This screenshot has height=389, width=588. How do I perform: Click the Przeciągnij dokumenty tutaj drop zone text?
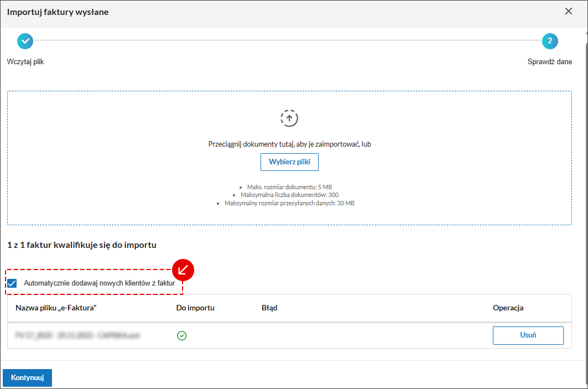pos(289,144)
